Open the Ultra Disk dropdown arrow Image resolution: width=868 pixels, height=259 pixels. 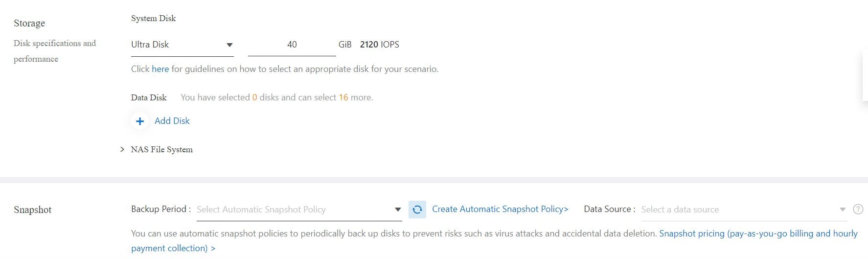pos(229,45)
